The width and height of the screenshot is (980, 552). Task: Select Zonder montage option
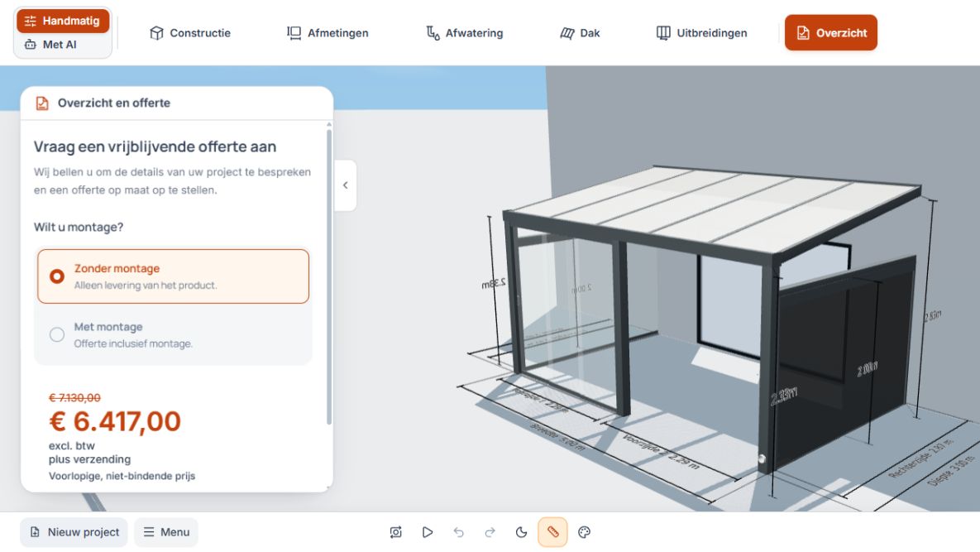(173, 276)
